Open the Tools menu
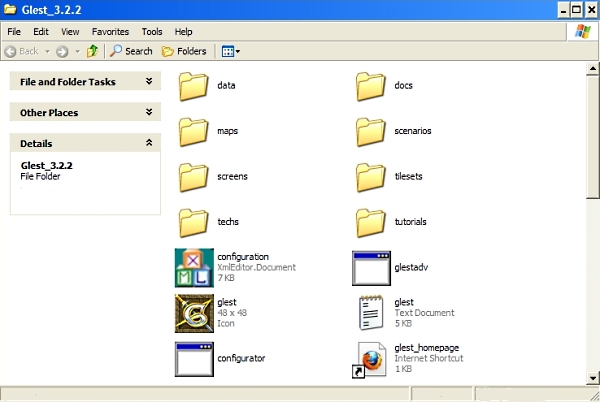Screen dimensions: 600x402 point(152,32)
